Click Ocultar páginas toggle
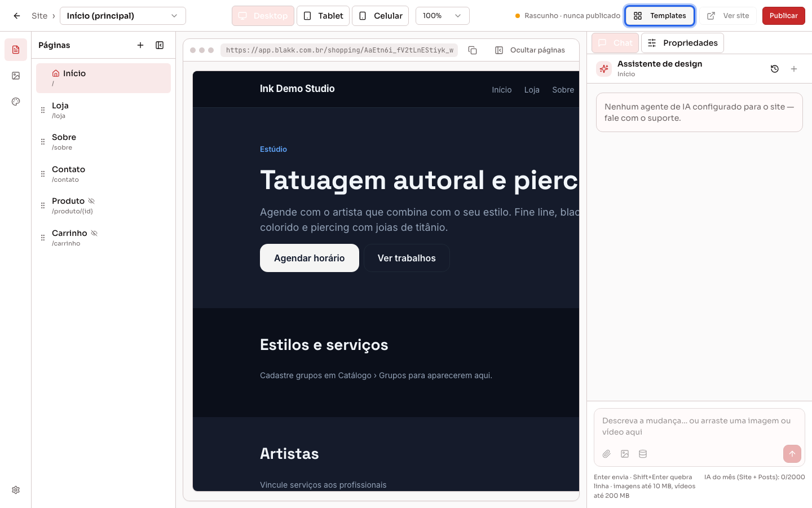 [530, 50]
